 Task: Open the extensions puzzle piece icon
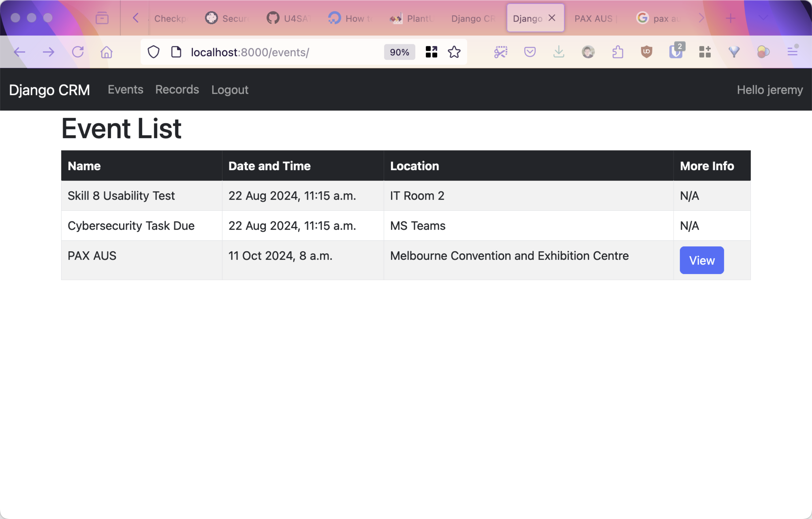(x=617, y=52)
